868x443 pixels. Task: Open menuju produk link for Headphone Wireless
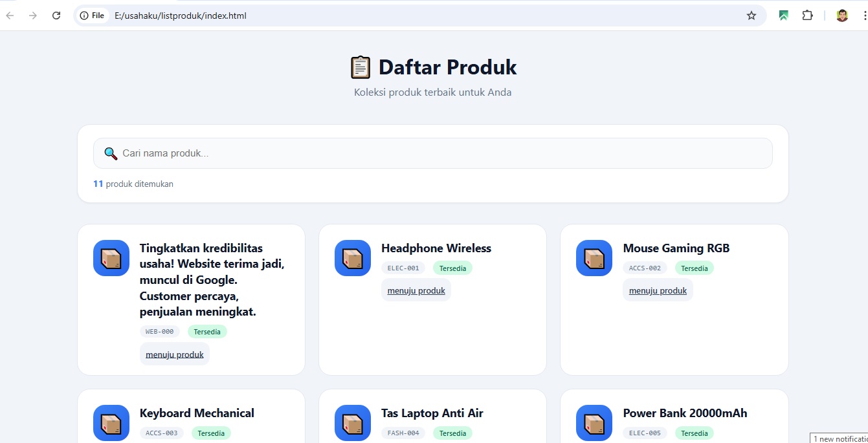click(416, 290)
